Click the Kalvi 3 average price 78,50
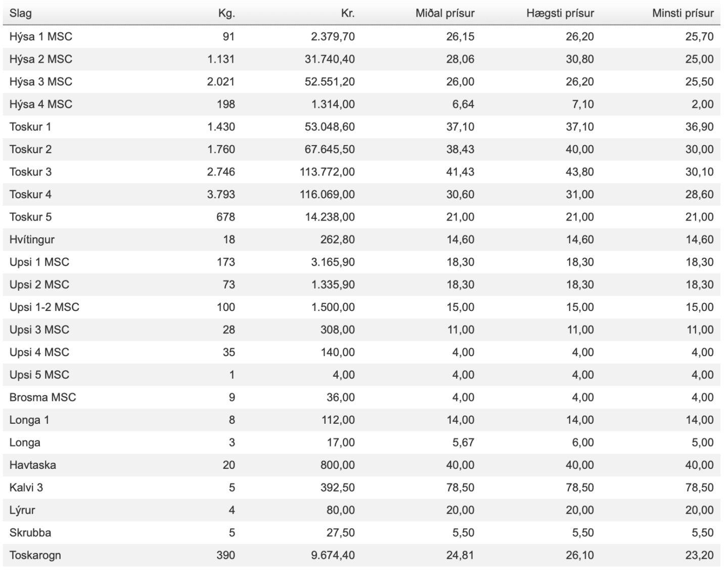728x575 pixels. 460,488
